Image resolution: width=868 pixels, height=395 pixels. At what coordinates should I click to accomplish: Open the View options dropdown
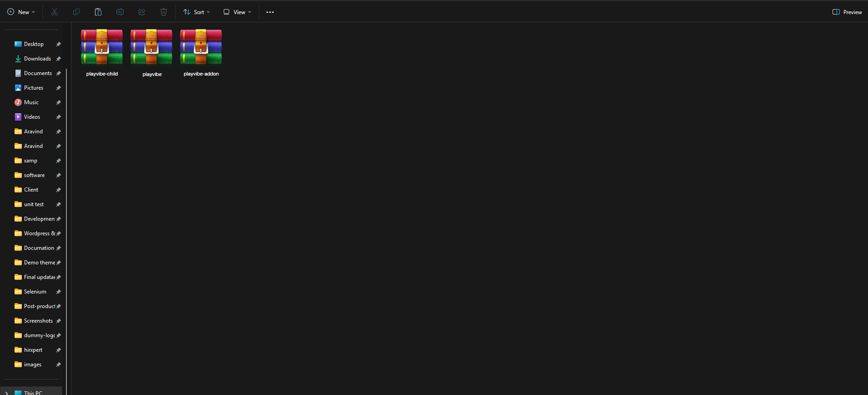[x=237, y=12]
